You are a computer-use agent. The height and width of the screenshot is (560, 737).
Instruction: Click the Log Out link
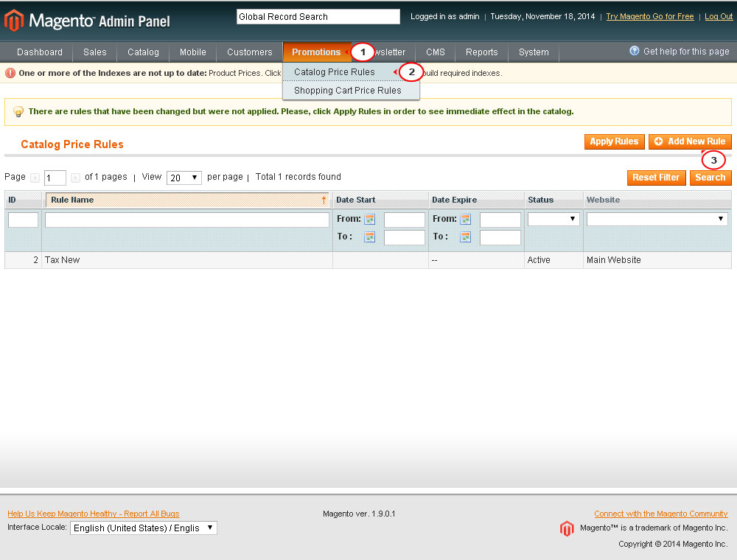point(718,16)
